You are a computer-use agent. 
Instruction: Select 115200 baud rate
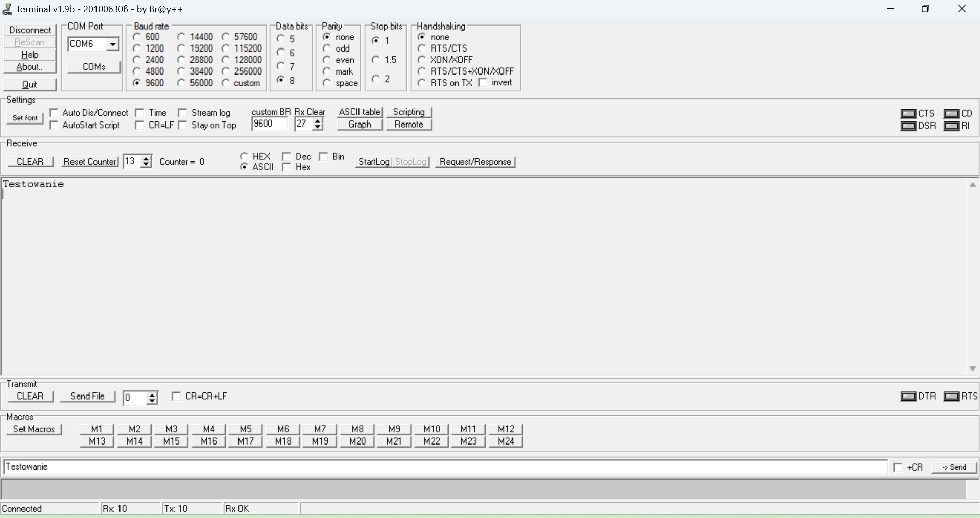(x=226, y=48)
